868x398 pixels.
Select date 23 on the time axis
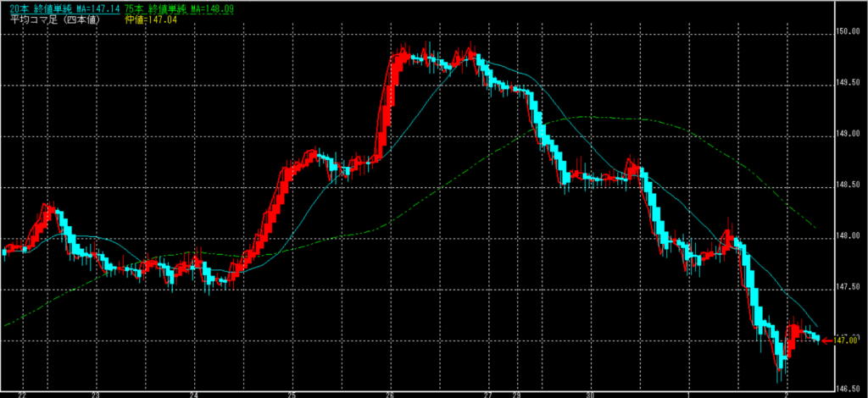(x=96, y=394)
